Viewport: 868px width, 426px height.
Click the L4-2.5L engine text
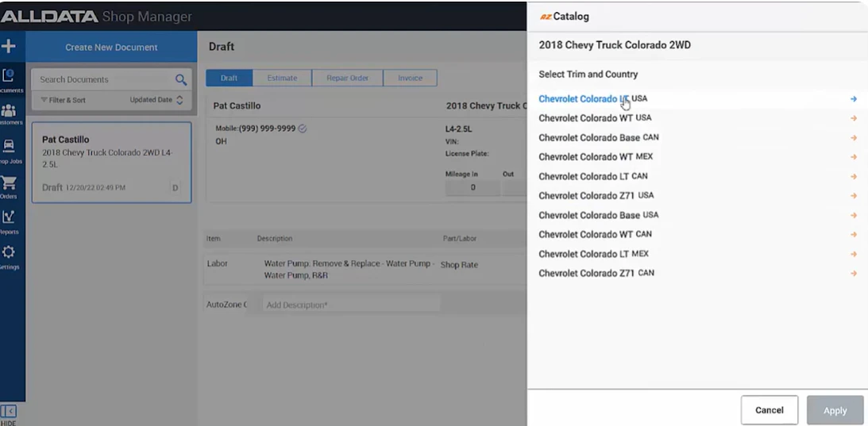pyautogui.click(x=458, y=129)
